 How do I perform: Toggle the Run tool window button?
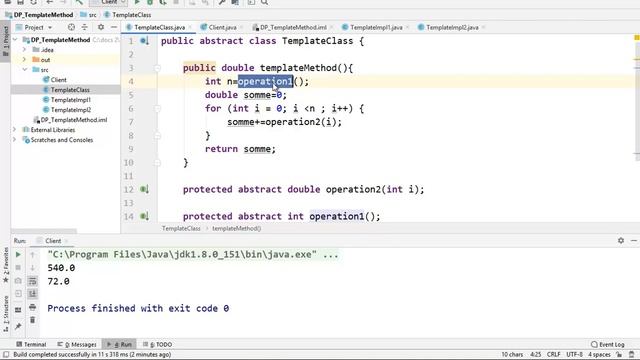coord(119,344)
